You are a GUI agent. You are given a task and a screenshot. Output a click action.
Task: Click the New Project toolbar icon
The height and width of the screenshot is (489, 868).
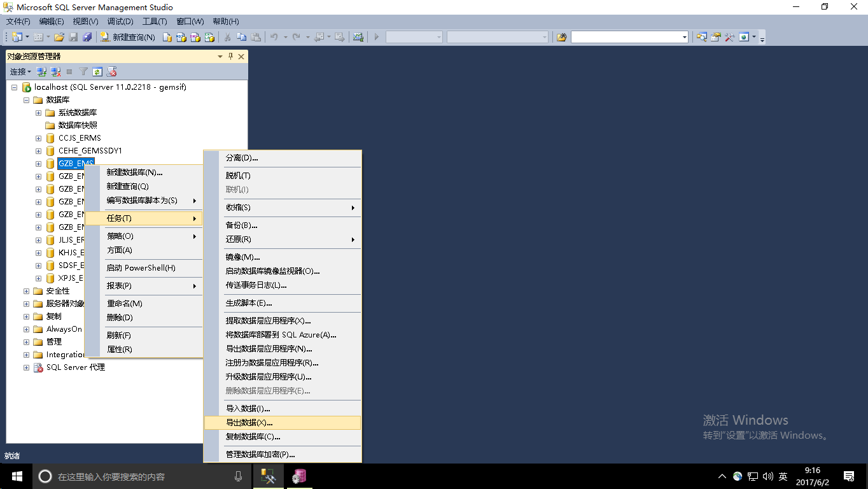pyautogui.click(x=17, y=37)
